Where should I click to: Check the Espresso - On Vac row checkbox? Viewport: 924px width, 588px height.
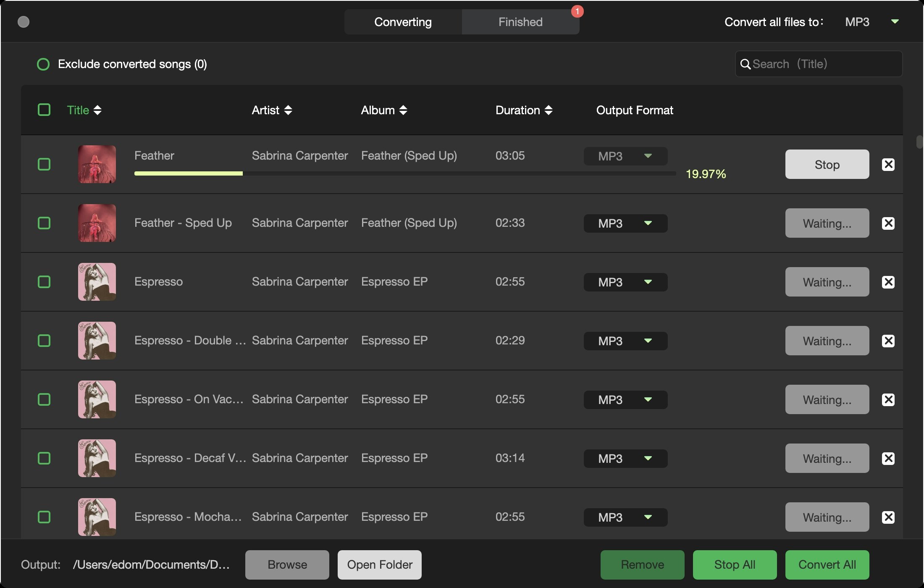pyautogui.click(x=44, y=399)
